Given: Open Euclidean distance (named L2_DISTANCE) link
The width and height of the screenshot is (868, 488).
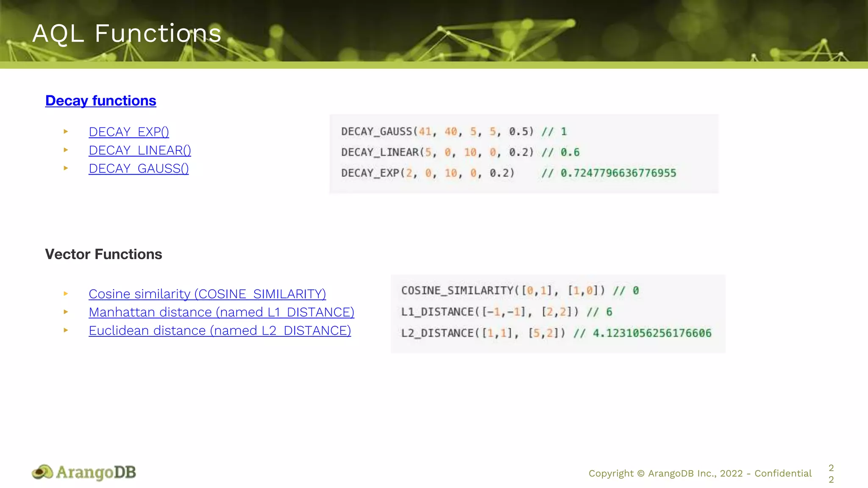Looking at the screenshot, I should pos(220,330).
